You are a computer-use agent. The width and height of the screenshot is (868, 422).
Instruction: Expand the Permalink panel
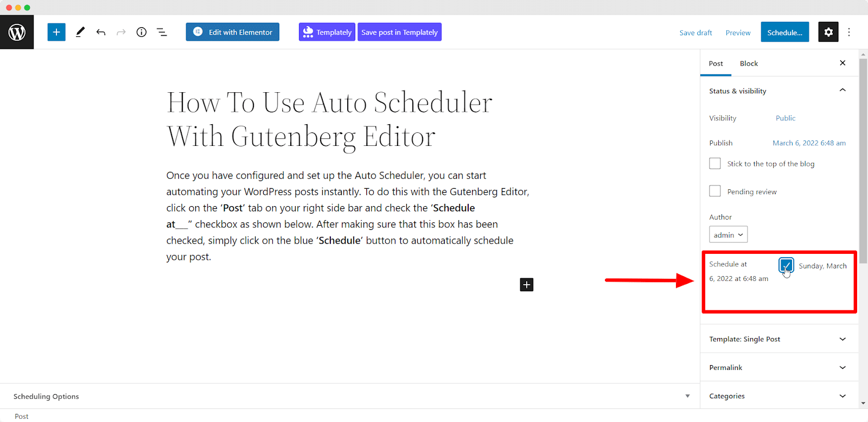[x=779, y=367]
